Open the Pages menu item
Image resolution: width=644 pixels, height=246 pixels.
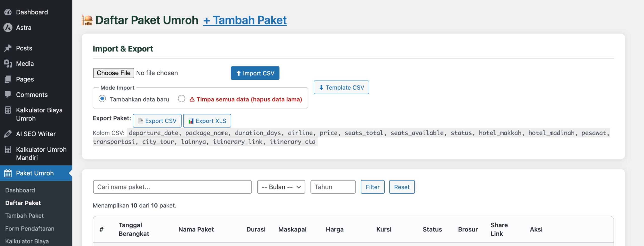(x=36, y=79)
